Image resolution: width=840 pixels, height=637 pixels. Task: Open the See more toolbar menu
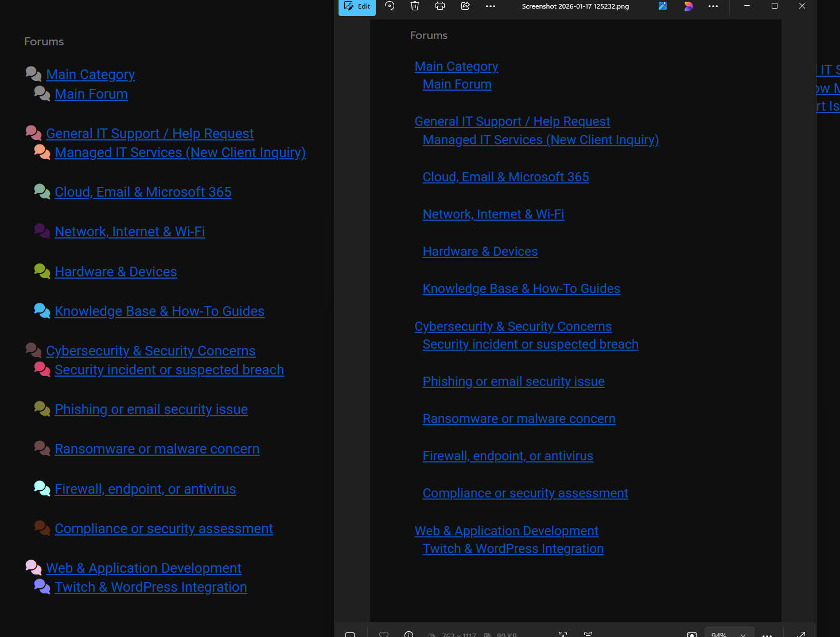point(490,6)
